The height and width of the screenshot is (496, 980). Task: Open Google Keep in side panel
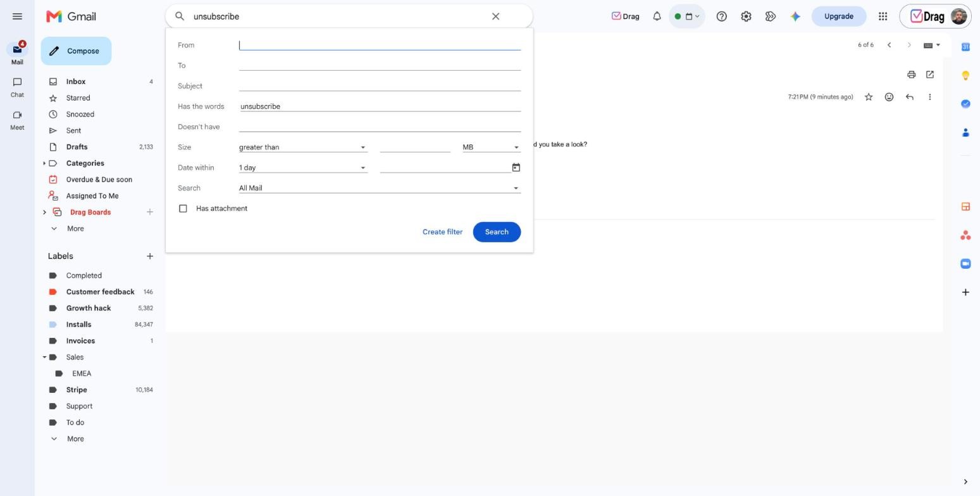coord(965,75)
